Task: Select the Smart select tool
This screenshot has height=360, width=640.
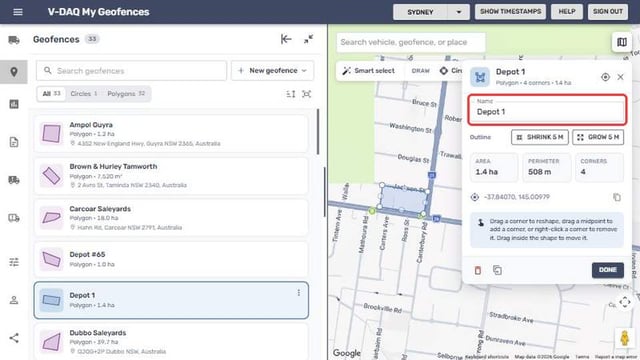Action: [369, 71]
